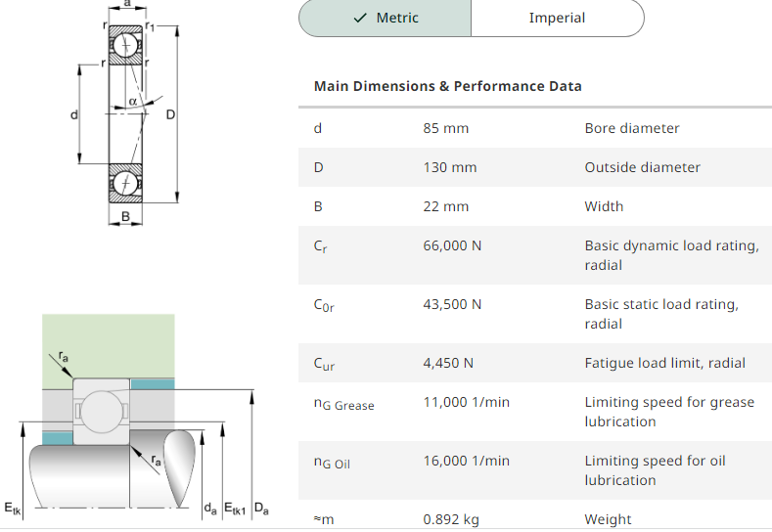Click the Bore diameter description text

pos(632,128)
